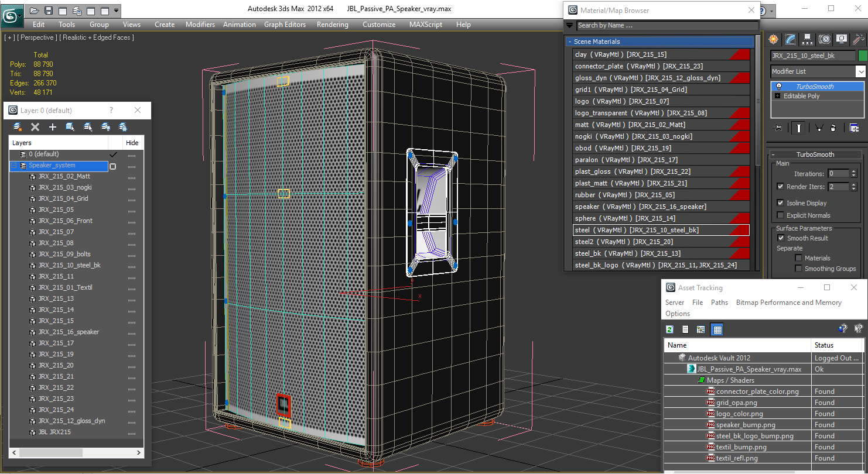868x474 pixels.
Task: Toggle Smooth Result checkbox
Action: click(x=781, y=238)
